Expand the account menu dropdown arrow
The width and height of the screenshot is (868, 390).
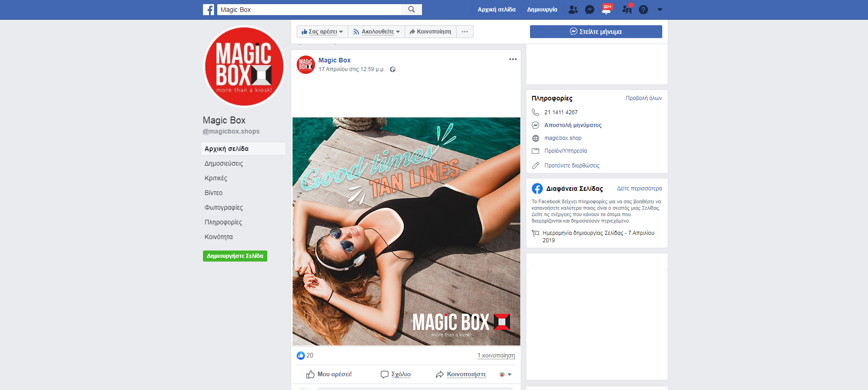(660, 10)
